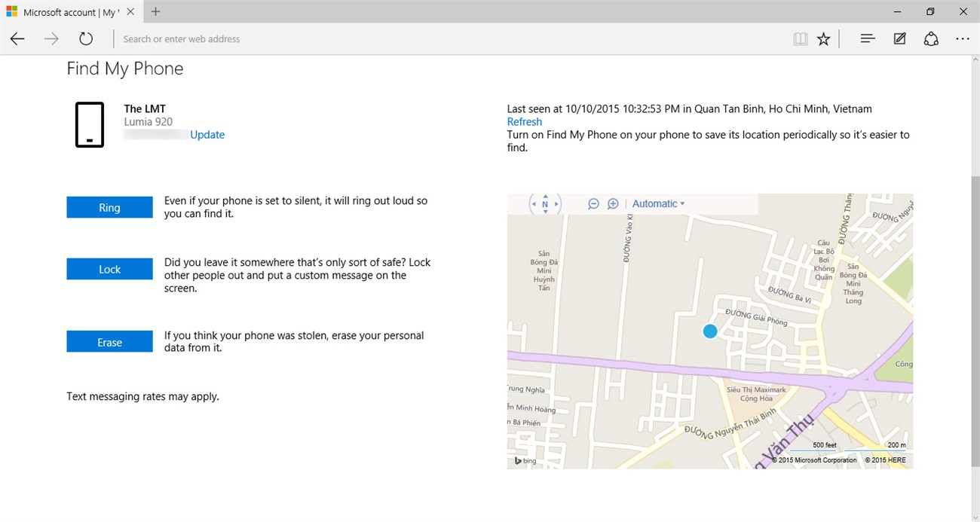Open the Edge Hub icon

[x=868, y=38]
